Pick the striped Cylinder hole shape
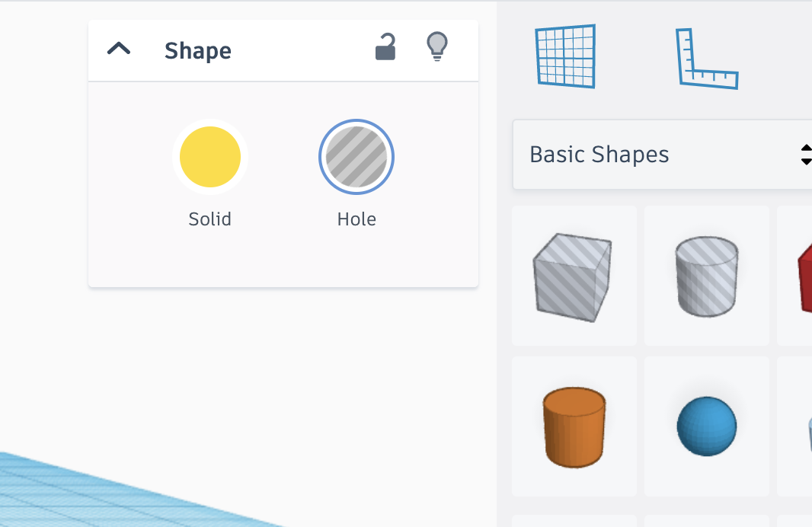Image resolution: width=812 pixels, height=527 pixels. coord(706,276)
